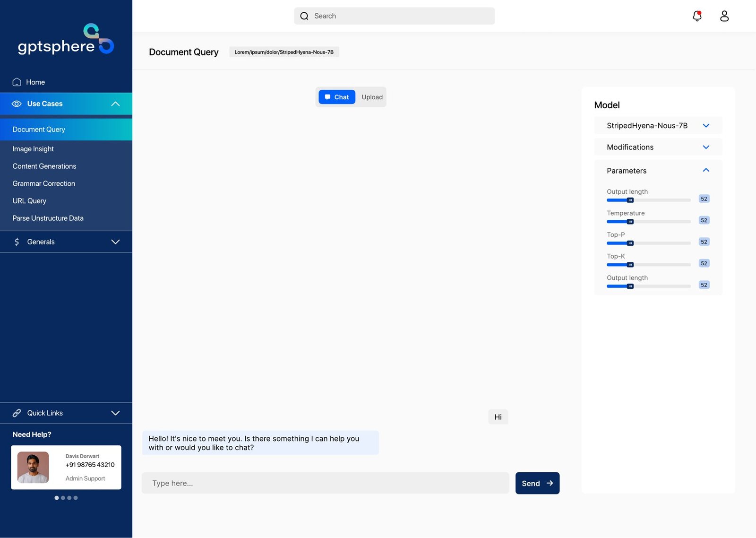Screen dimensions: 756x538
Task: Click the Quick Links chain icon
Action: click(x=17, y=413)
